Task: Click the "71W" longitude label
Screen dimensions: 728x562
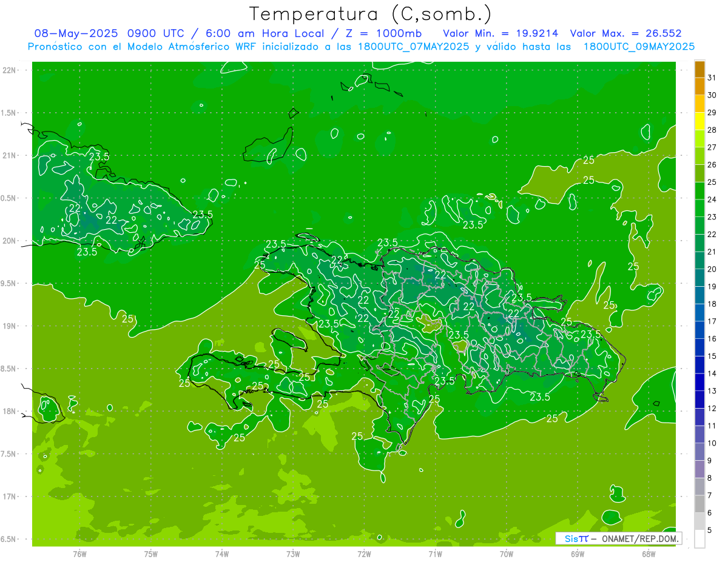Action: (x=435, y=554)
